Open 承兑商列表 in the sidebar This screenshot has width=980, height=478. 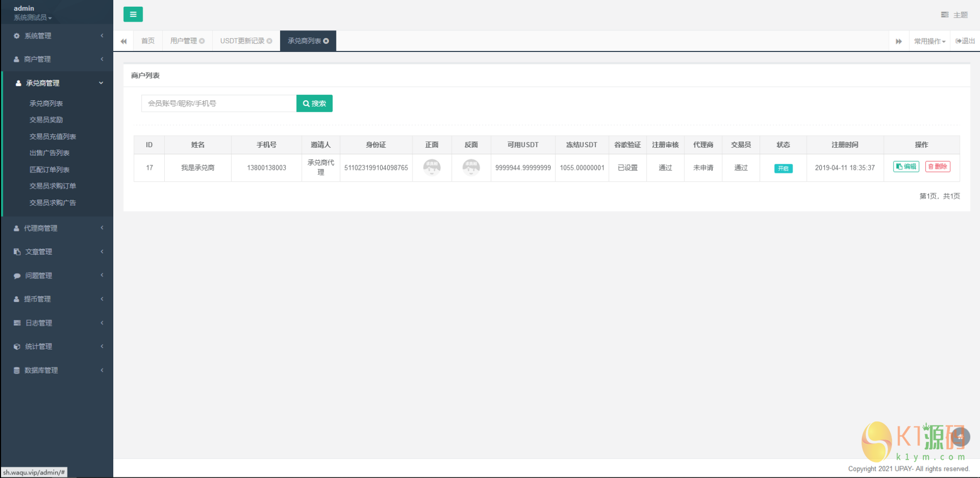(x=46, y=103)
